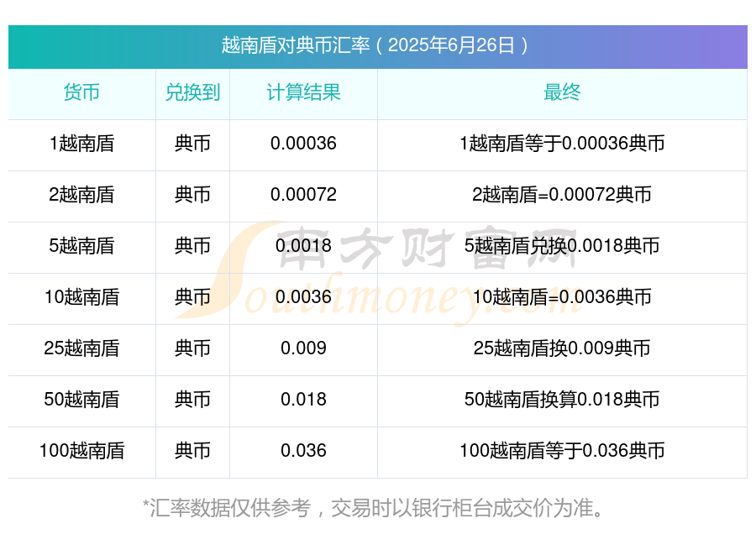Click the text 50越南盾换算0.018典币
The width and height of the screenshot is (756, 534).
point(562,400)
